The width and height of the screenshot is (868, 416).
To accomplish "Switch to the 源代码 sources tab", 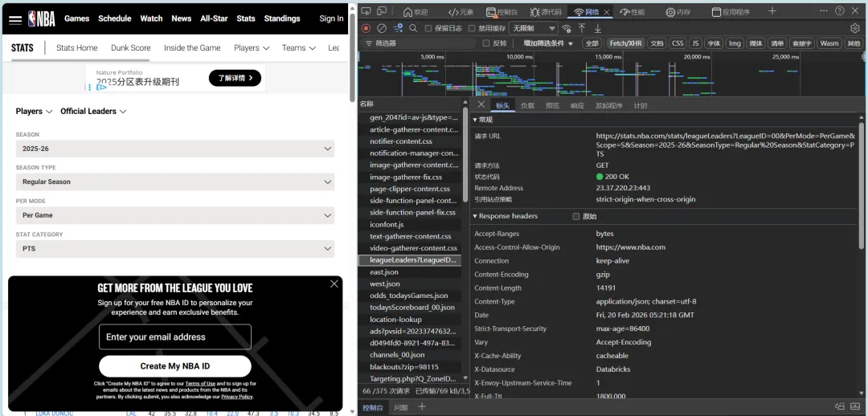I will point(545,11).
